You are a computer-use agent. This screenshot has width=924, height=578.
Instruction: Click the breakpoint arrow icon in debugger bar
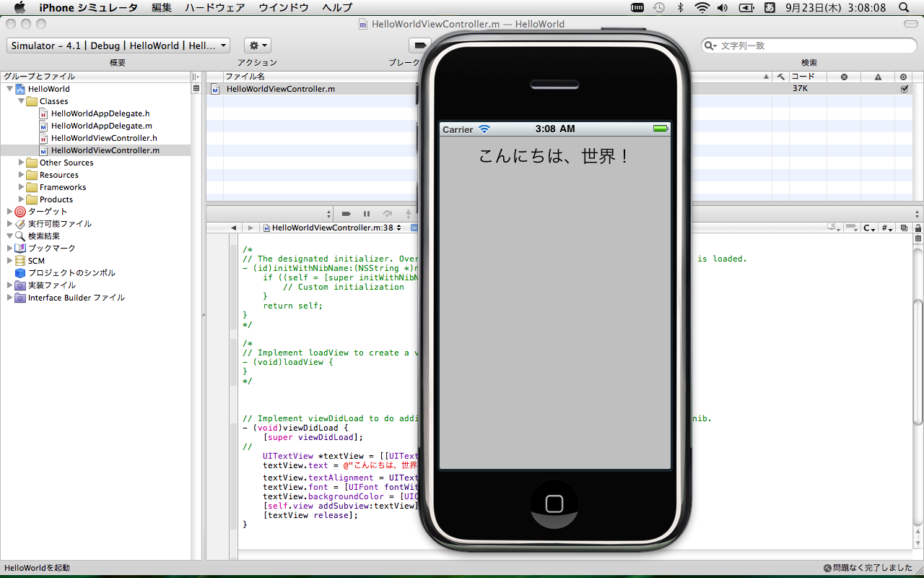tap(346, 214)
